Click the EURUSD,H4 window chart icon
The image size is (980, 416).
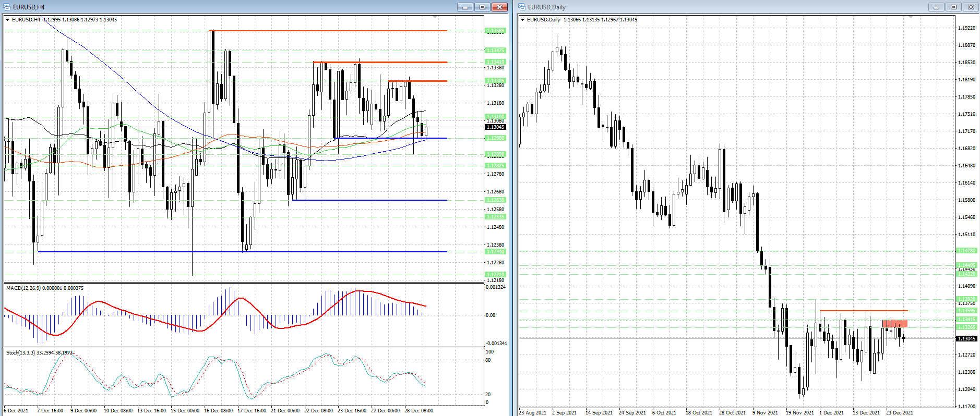tap(7, 7)
